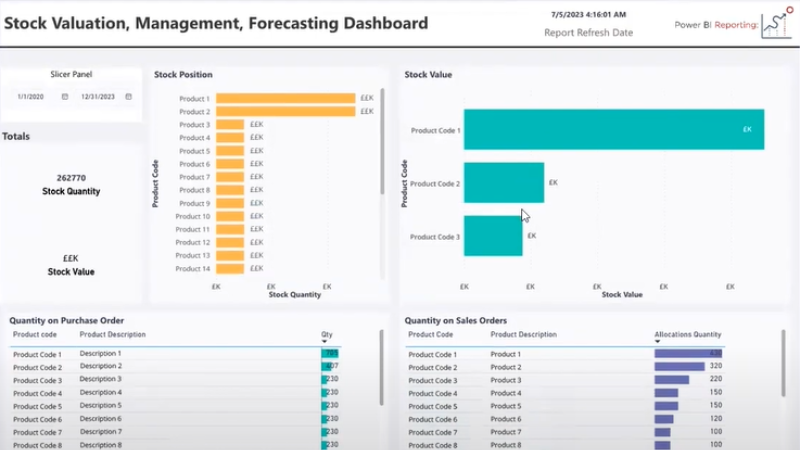Select Product Code 5 row in Sales Orders

click(x=565, y=406)
